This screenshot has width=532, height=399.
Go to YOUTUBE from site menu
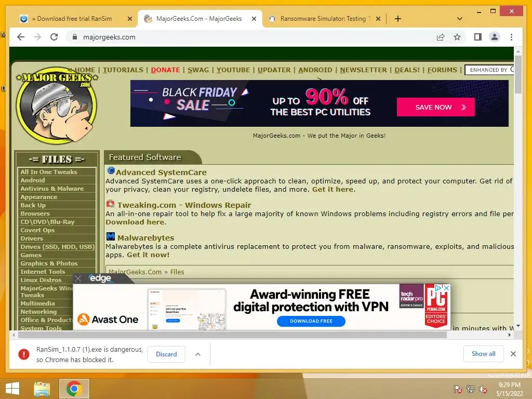tap(233, 70)
